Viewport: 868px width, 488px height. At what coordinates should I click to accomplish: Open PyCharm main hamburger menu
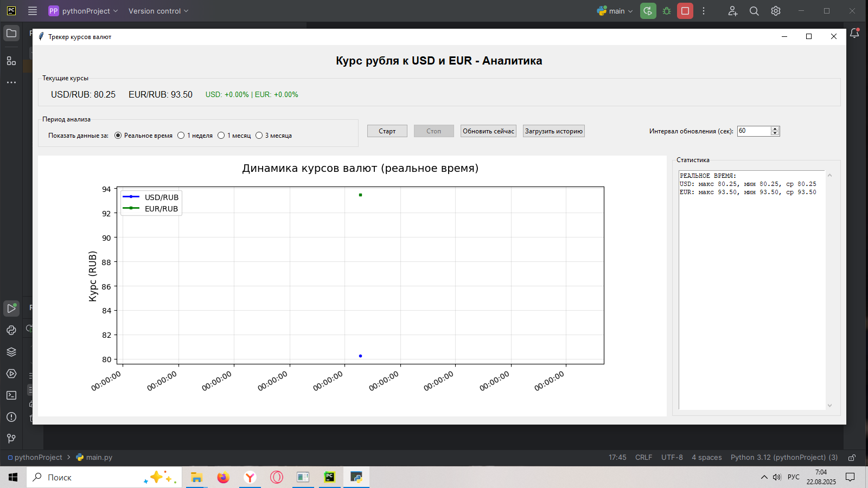click(x=33, y=11)
